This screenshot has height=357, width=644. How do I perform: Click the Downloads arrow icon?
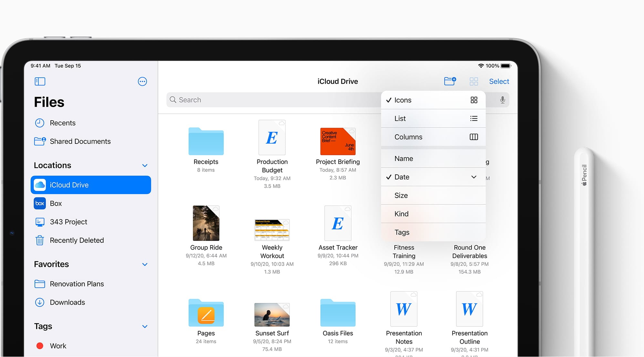[x=39, y=302]
